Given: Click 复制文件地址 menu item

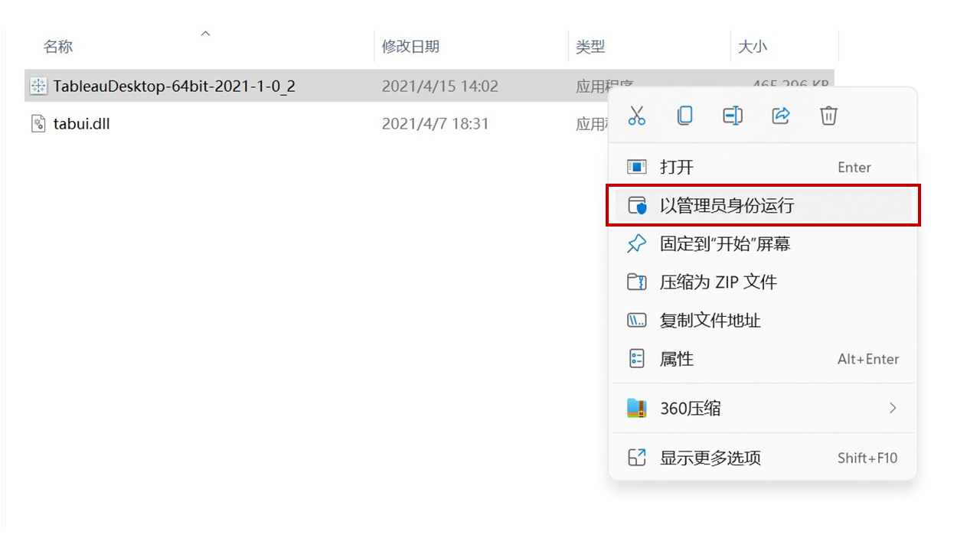Looking at the screenshot, I should [x=763, y=320].
